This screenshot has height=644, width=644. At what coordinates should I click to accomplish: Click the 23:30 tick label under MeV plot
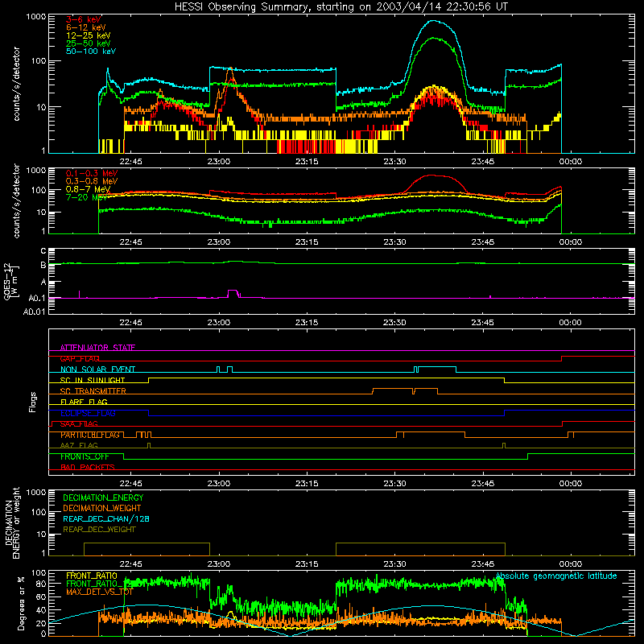[x=394, y=242]
